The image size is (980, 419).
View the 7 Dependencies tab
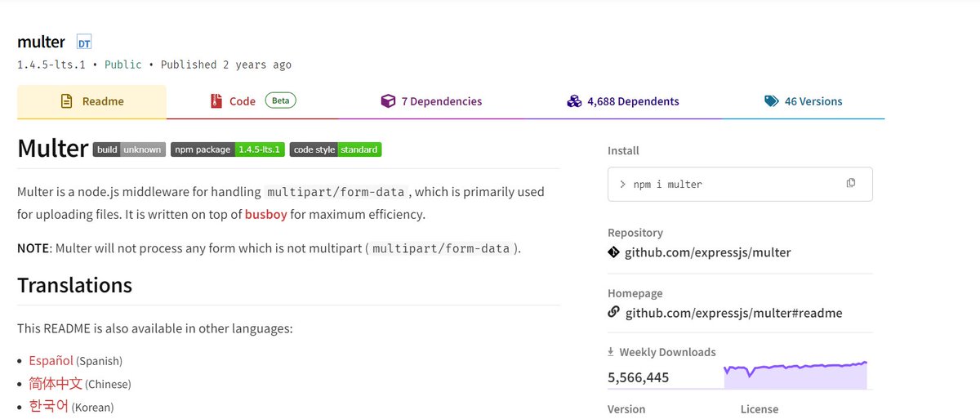[431, 102]
